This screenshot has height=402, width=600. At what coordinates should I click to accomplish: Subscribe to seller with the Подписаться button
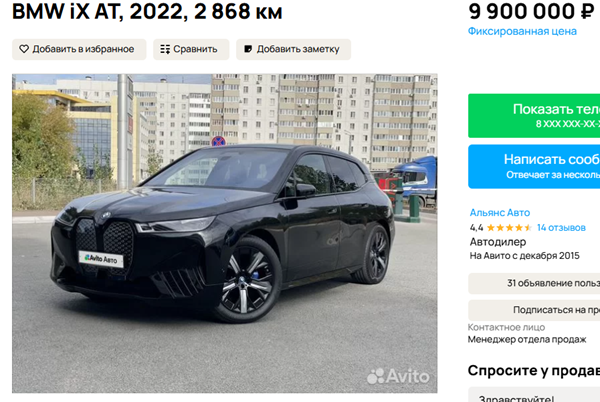534,310
